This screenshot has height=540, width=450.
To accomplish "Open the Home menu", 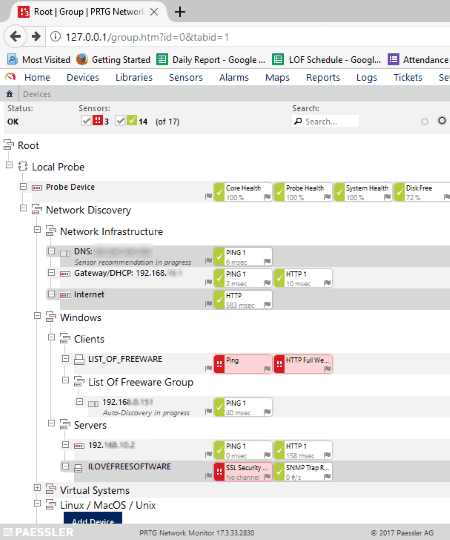I will (37, 77).
